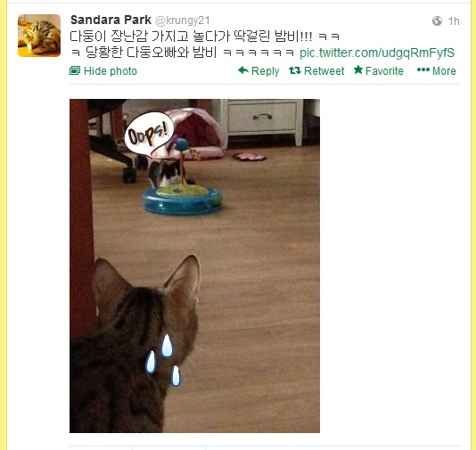Click the Oops speech bubble in photo
The height and width of the screenshot is (450, 476).
pos(149,134)
